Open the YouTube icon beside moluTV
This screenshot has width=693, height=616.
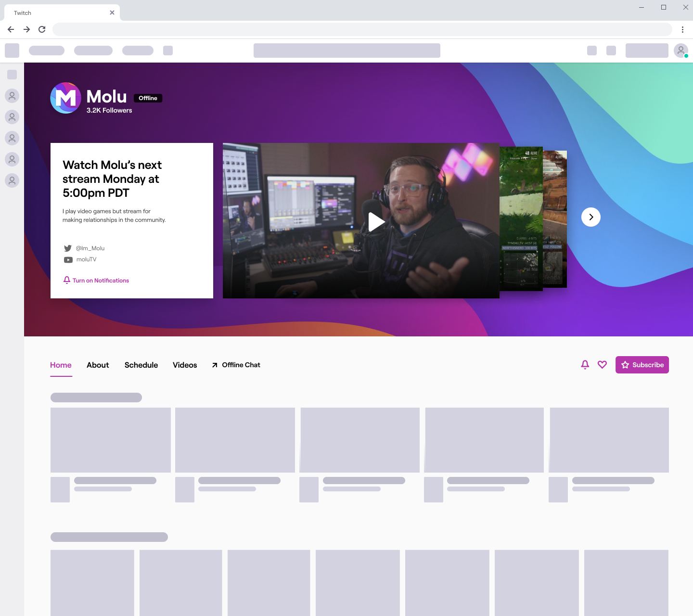click(x=68, y=260)
